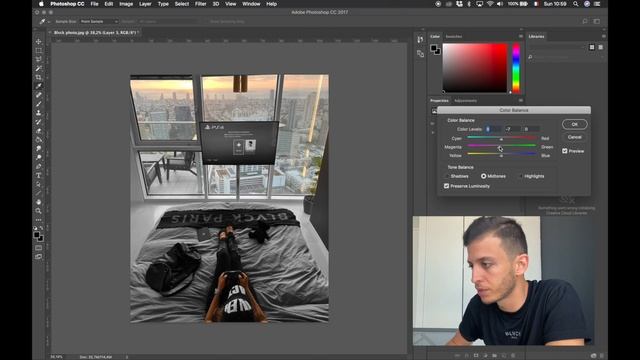The width and height of the screenshot is (640, 360).
Task: Open the Color panel options menu
Action: click(520, 36)
